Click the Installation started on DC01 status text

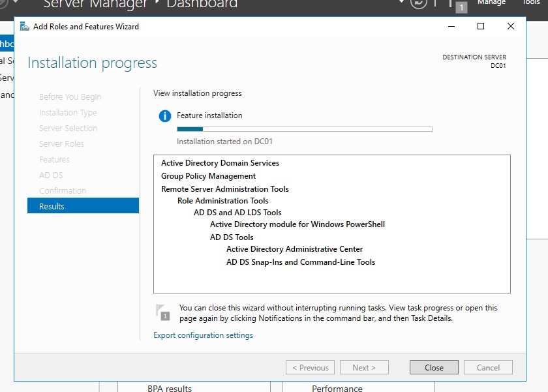[224, 142]
